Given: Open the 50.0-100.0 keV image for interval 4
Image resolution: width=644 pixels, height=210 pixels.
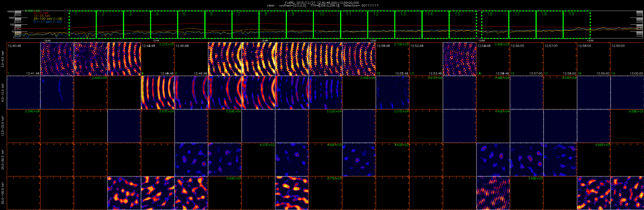Looking at the screenshot, I should [124, 193].
